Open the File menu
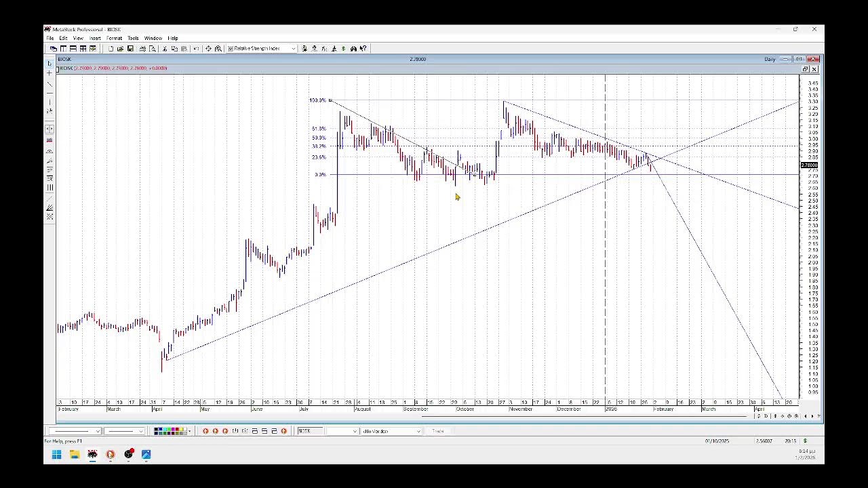The image size is (868, 488). point(50,38)
